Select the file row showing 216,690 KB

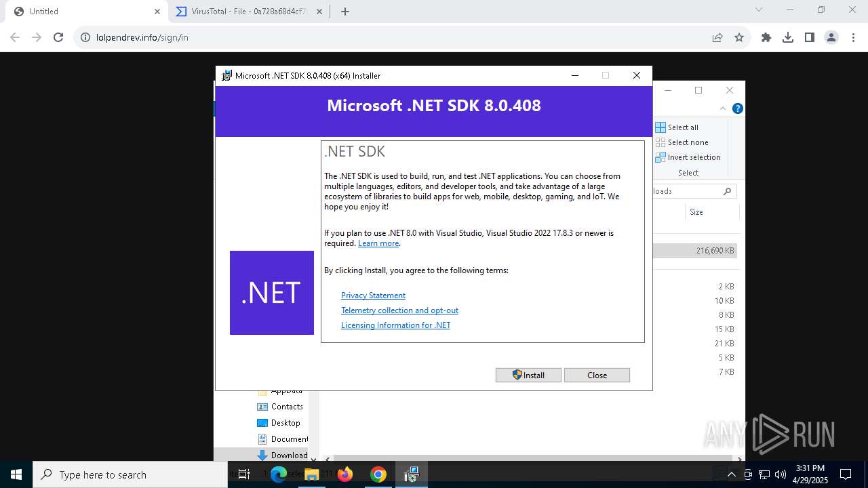694,251
